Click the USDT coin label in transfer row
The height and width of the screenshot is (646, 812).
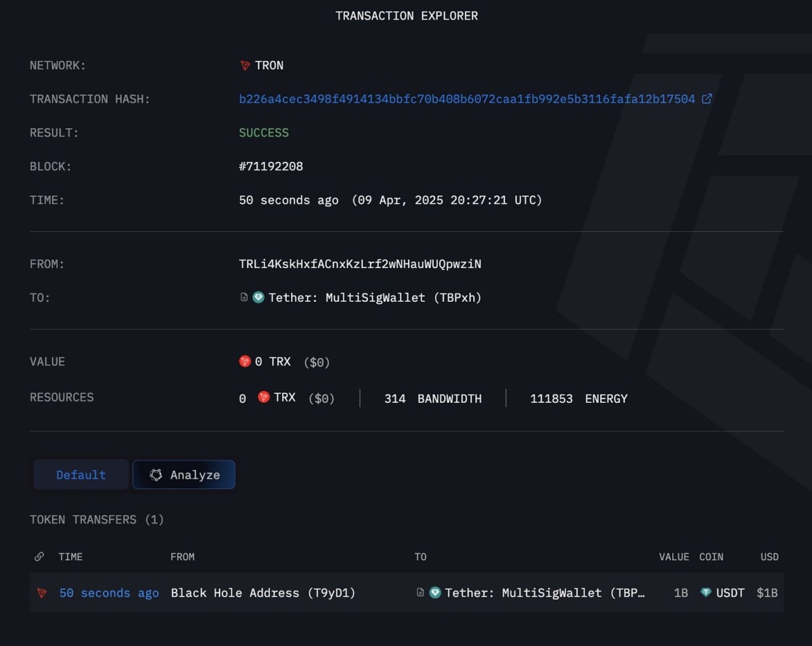(730, 593)
